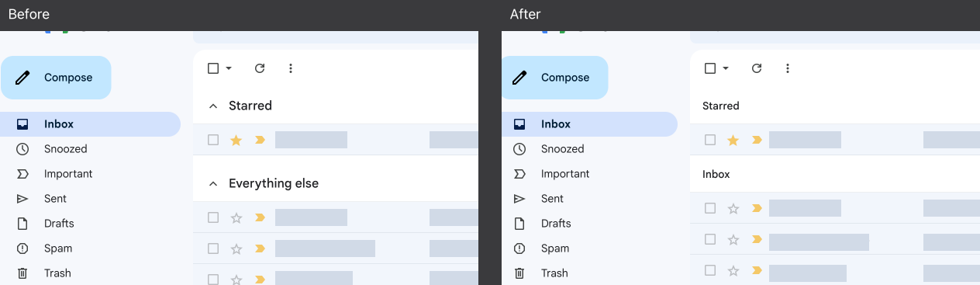Star second email under After panel Inbox heading
The height and width of the screenshot is (285, 980).
click(733, 239)
